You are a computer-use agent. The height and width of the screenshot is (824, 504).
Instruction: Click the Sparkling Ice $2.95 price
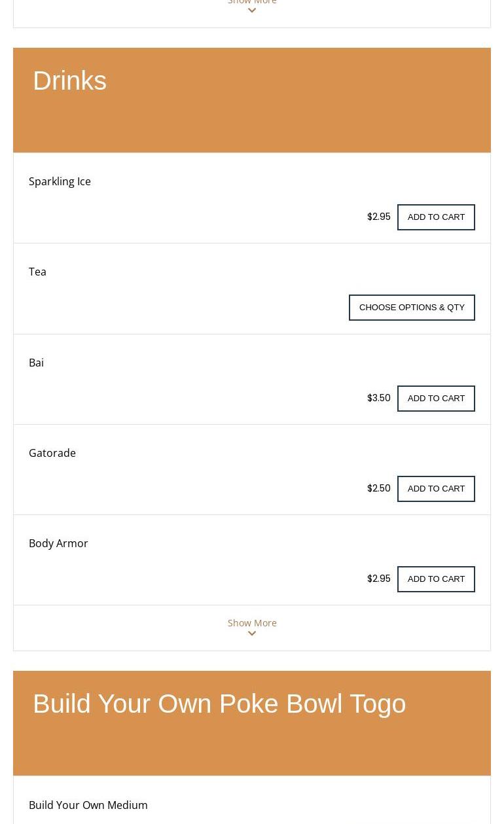378,217
